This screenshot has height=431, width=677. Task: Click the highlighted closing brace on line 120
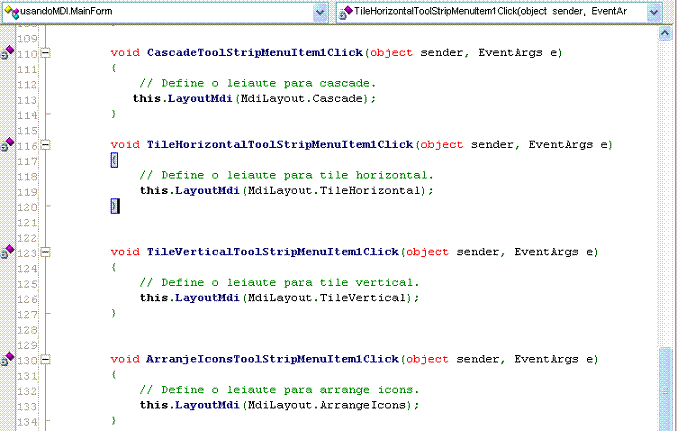pos(114,206)
